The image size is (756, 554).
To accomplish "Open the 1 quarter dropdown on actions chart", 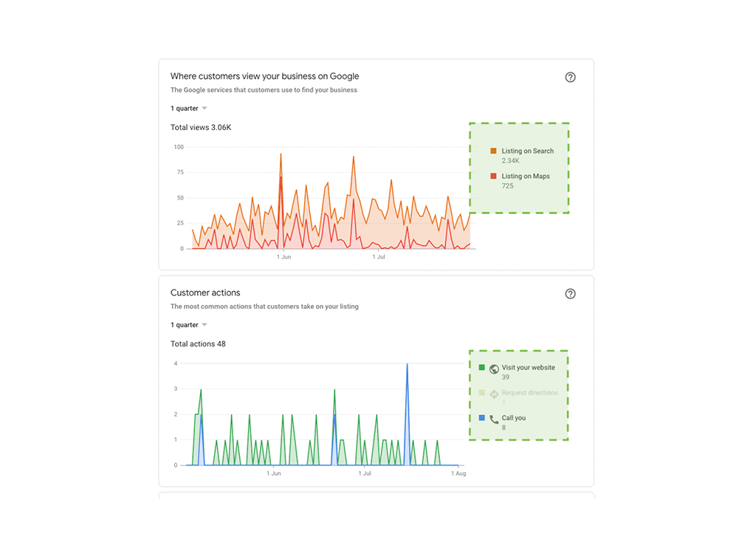I will 188,324.
